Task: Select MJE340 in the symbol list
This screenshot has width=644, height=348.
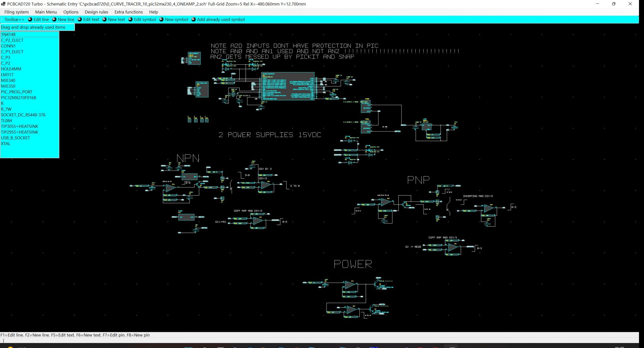Action: tap(30, 80)
